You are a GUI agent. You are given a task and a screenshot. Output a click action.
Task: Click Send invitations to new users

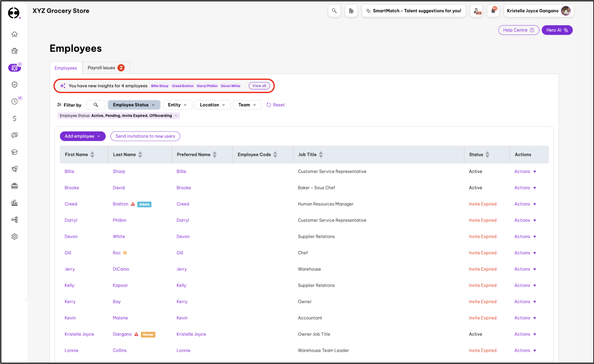(x=145, y=136)
